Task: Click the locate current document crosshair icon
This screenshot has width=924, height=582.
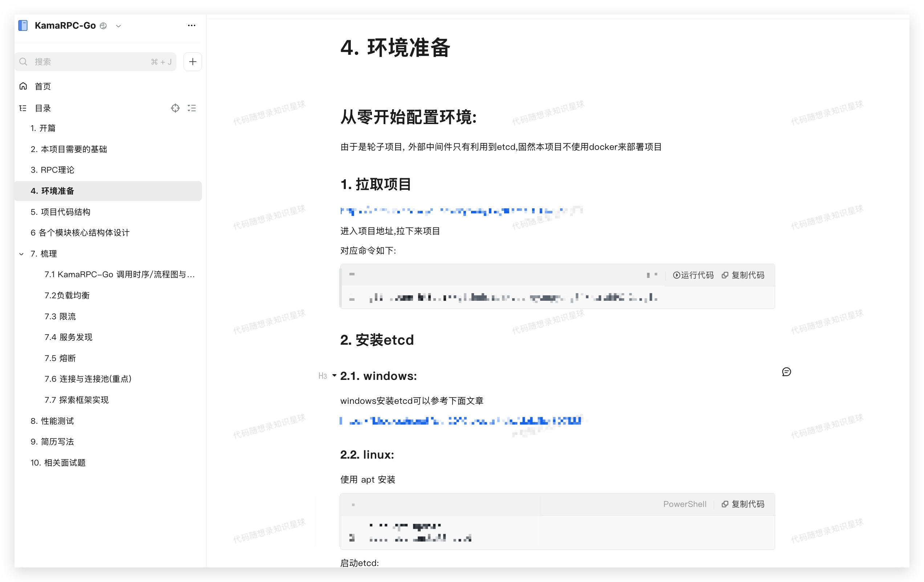Action: [x=175, y=108]
